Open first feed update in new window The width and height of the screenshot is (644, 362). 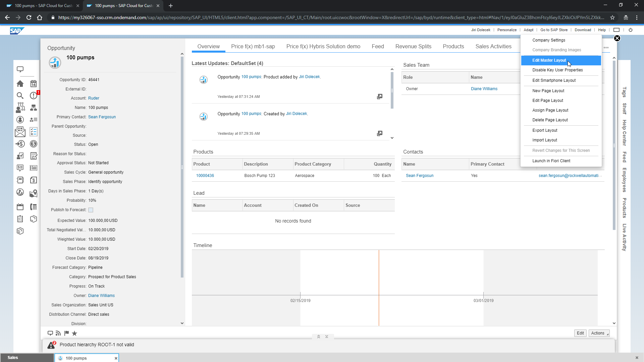pos(379,97)
